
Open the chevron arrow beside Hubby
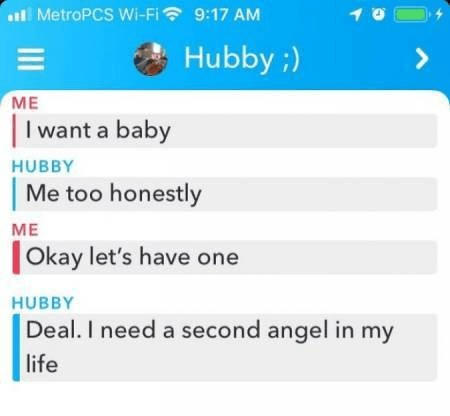tap(422, 59)
